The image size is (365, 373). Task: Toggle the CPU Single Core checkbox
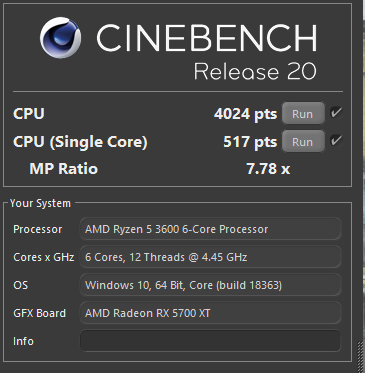pyautogui.click(x=336, y=141)
